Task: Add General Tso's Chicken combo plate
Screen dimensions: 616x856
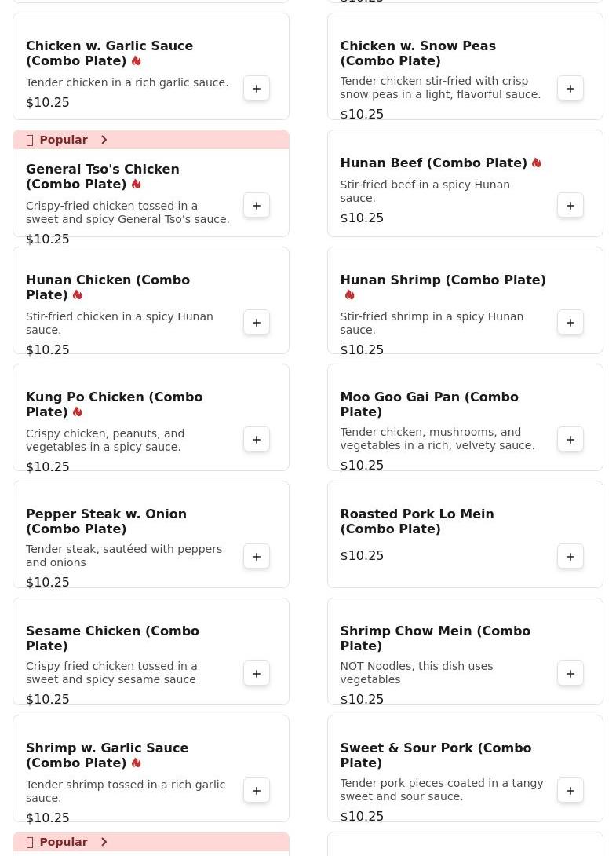Action: tap(257, 206)
